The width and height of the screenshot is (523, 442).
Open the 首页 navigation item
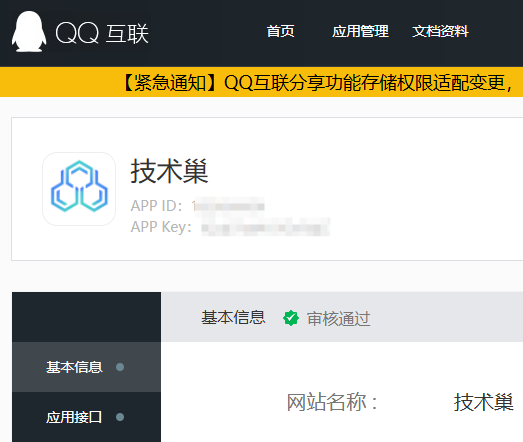(280, 31)
